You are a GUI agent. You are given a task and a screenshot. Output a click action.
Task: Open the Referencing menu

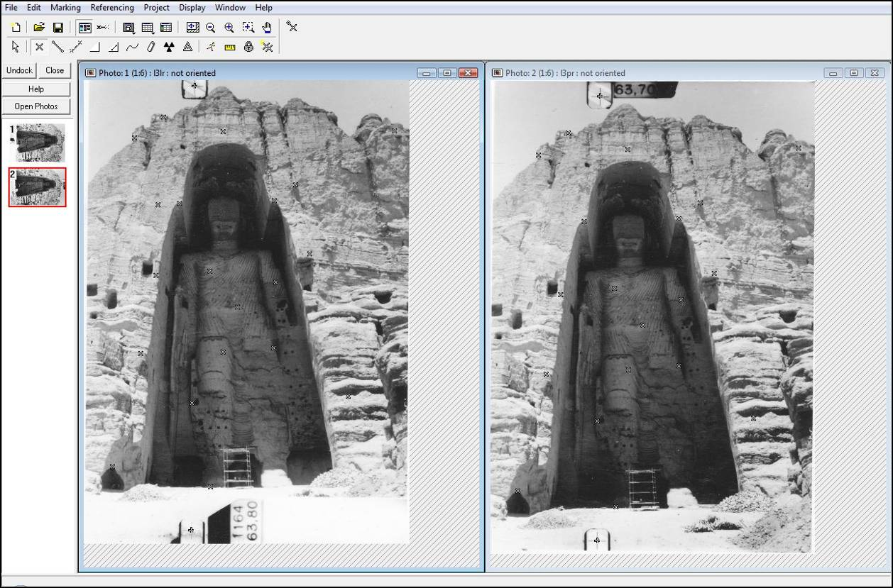point(112,8)
